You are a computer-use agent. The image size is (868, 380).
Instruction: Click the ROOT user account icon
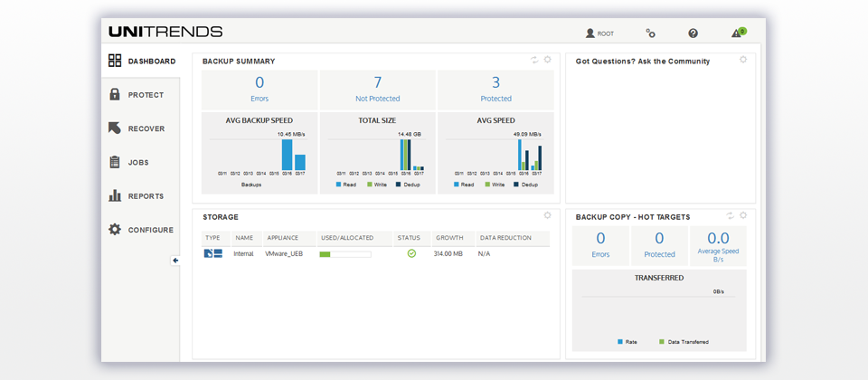[x=590, y=33]
